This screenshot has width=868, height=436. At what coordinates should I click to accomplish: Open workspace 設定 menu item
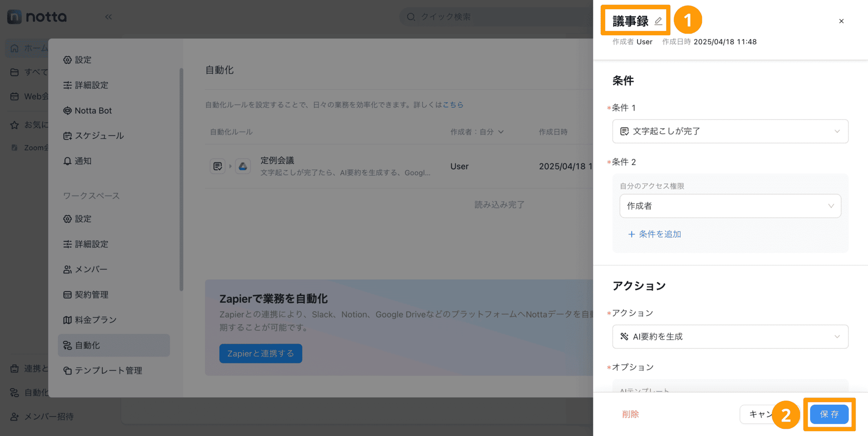(x=114, y=219)
